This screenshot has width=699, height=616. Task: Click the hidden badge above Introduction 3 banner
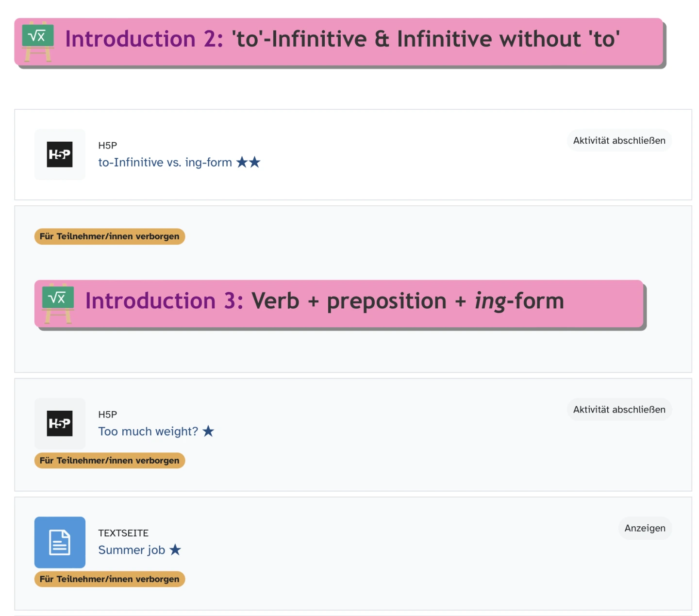tap(109, 236)
